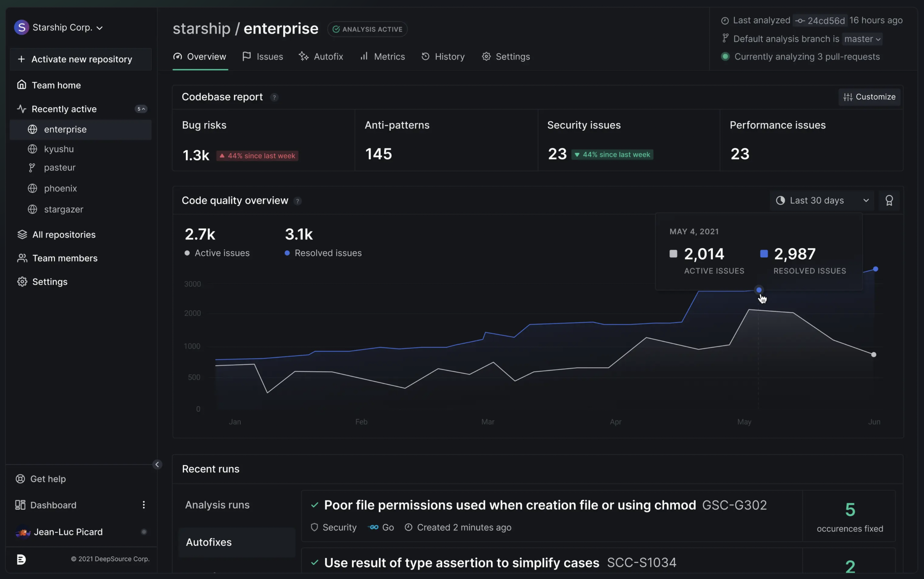
Task: Open History using the clock icon
Action: (x=426, y=56)
